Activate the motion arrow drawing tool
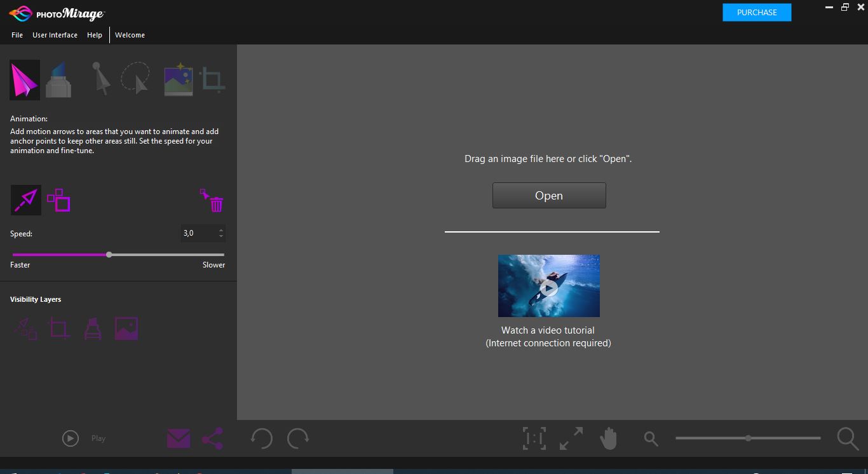868x474 pixels. (26, 200)
